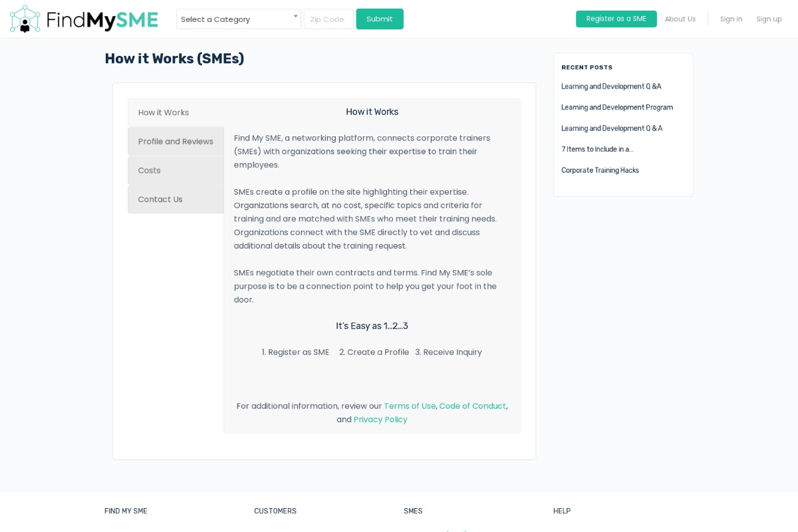
Task: Click the Submit button
Action: click(x=380, y=19)
